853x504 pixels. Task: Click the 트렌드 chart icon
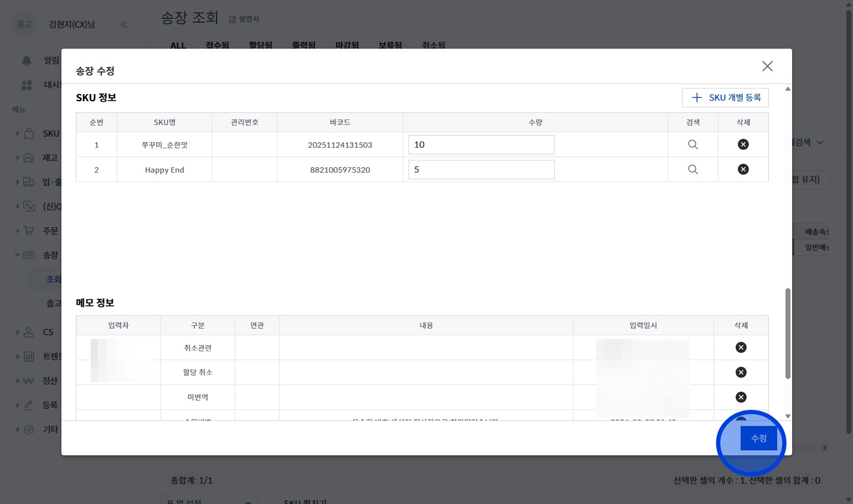(x=29, y=357)
